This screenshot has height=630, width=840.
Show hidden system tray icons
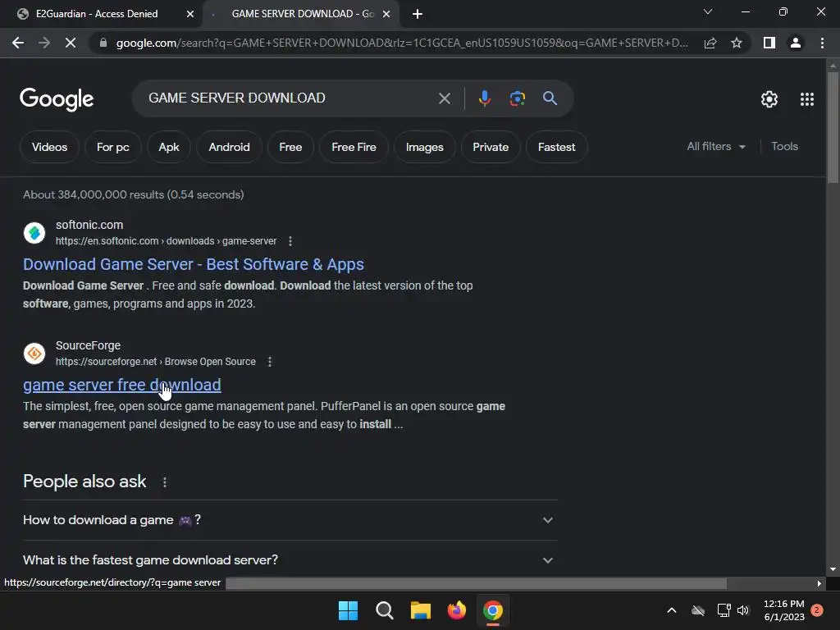coord(671,610)
